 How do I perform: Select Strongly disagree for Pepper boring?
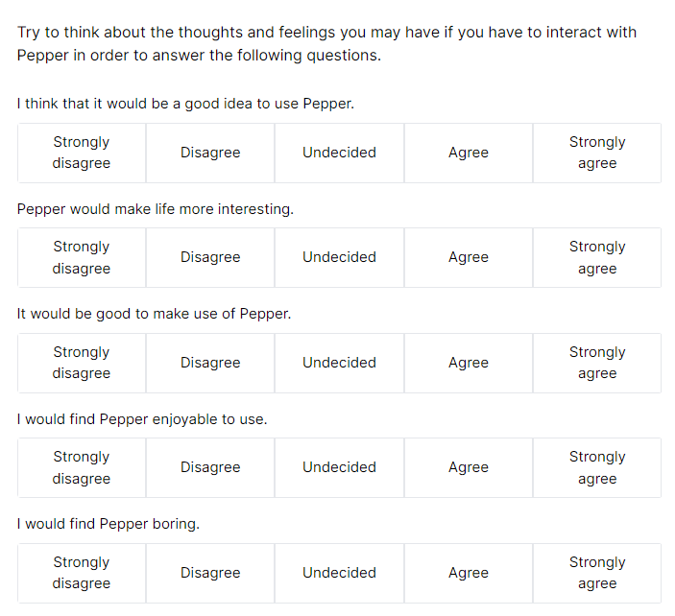82,573
